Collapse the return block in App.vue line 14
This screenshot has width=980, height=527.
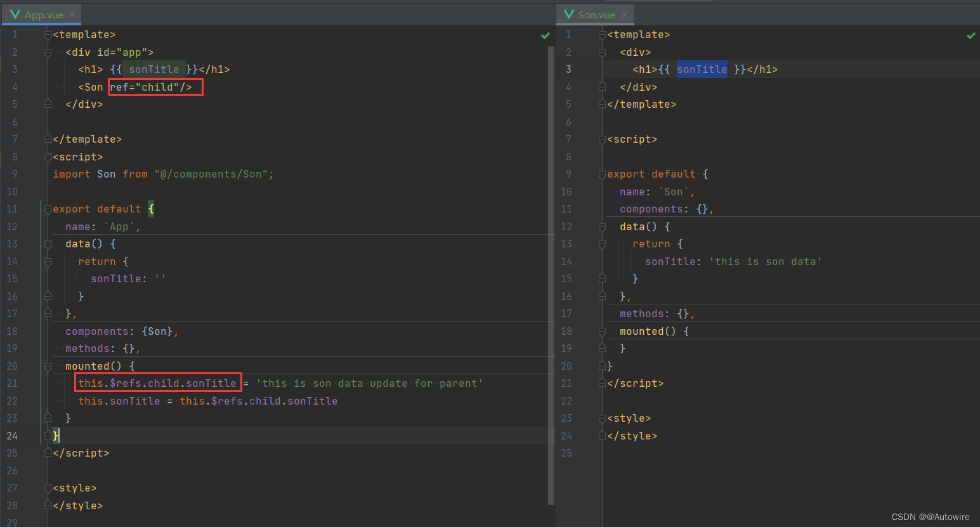pos(48,262)
